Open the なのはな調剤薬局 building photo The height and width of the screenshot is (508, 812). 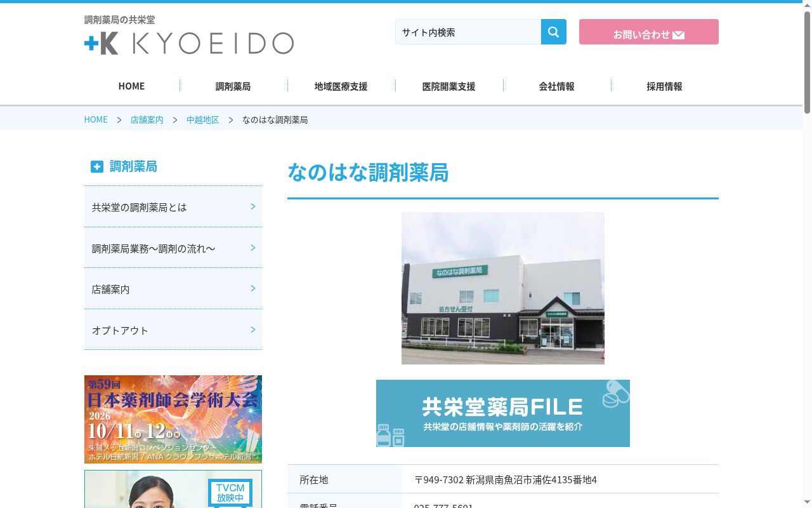tap(503, 288)
